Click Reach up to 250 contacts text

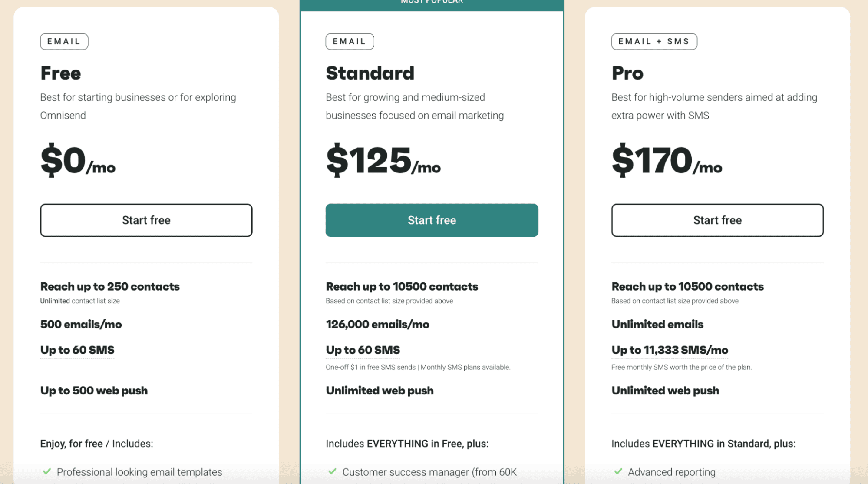[110, 287]
